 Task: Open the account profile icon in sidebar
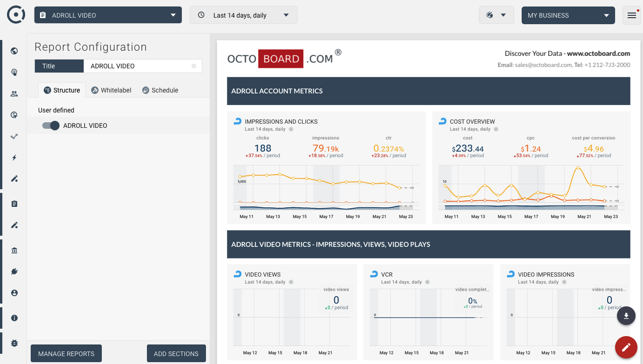[x=14, y=293]
